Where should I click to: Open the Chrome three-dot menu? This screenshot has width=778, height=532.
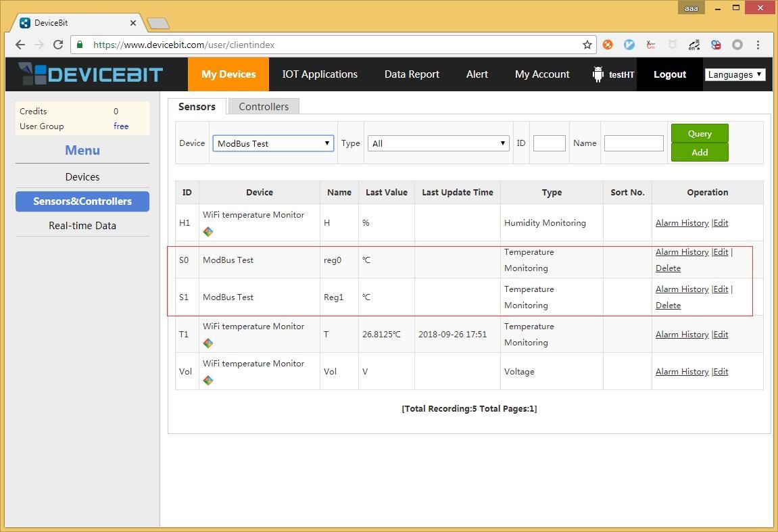coord(758,45)
